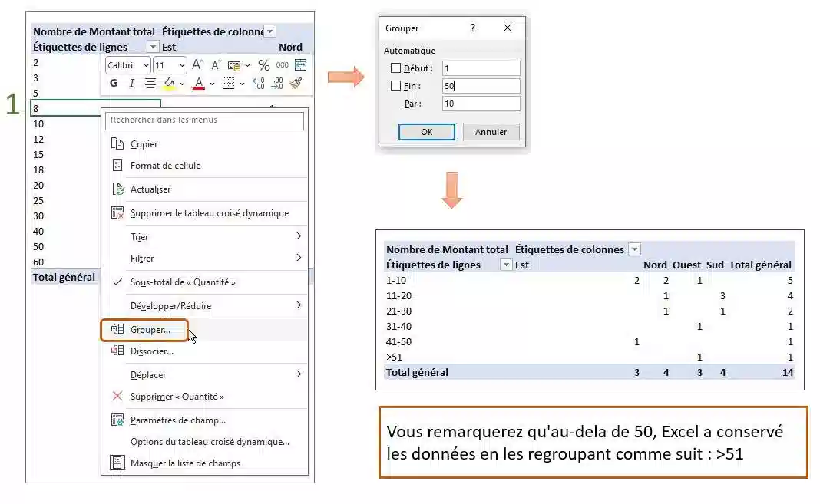
Task: Click the grand total value 14
Action: coord(788,372)
